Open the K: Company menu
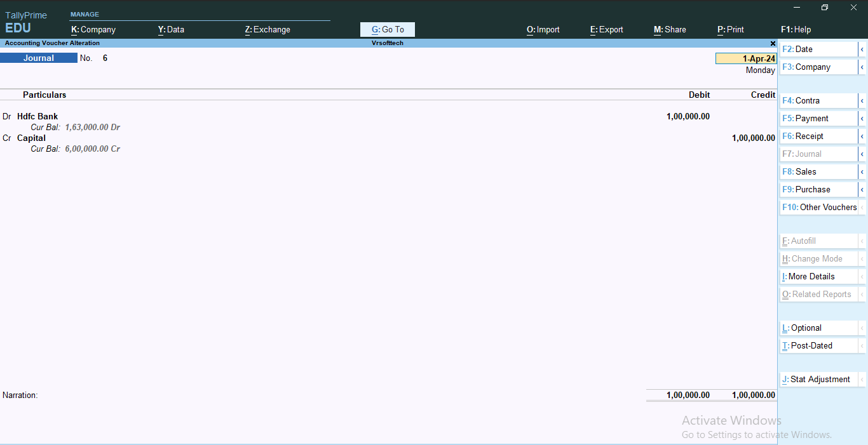The width and height of the screenshot is (868, 445). (x=93, y=29)
